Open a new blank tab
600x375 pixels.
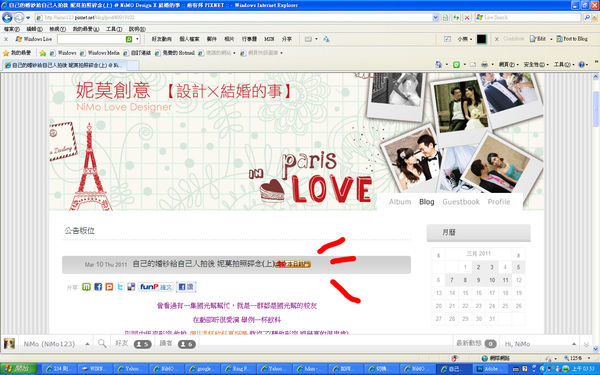(132, 65)
